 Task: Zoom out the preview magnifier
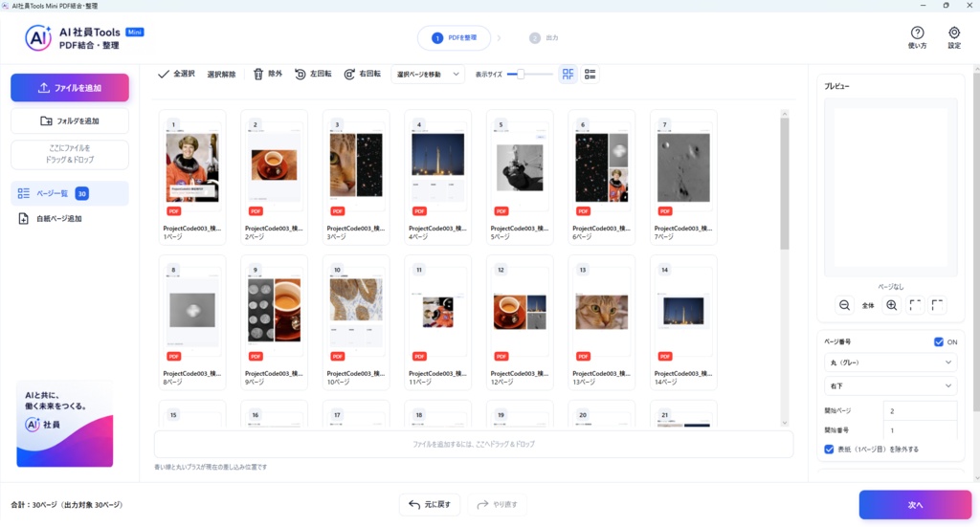(844, 305)
